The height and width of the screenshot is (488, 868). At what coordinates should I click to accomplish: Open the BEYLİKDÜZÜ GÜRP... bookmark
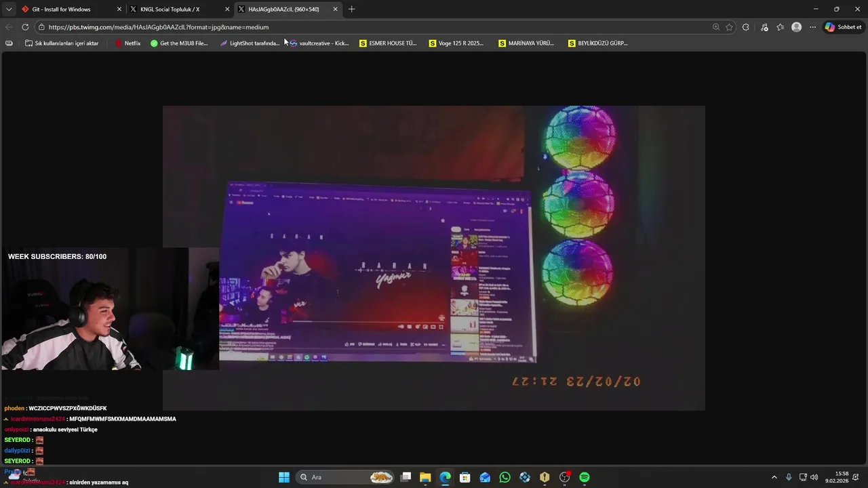[x=598, y=43]
